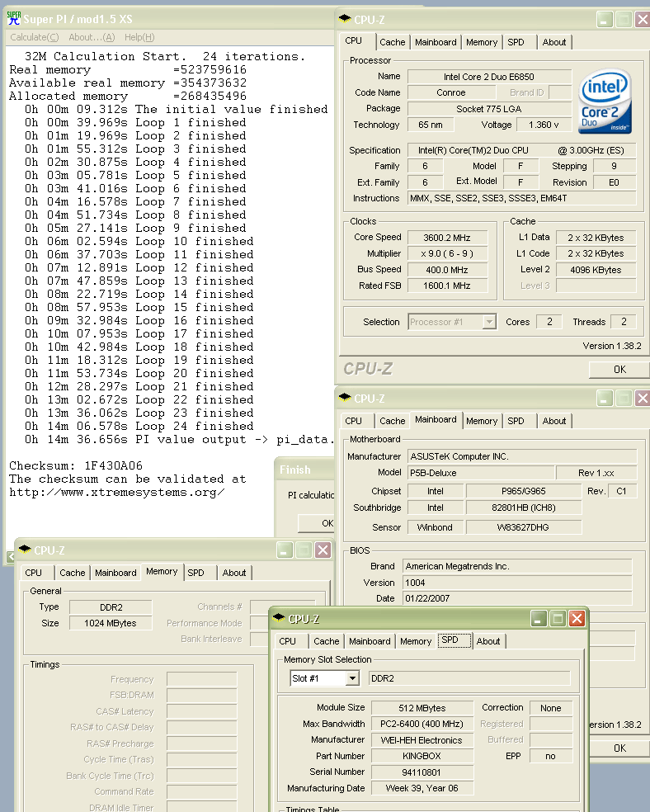Click the Core Speed value 3600.2 MHz
Screen dimensions: 650x812
click(x=447, y=238)
